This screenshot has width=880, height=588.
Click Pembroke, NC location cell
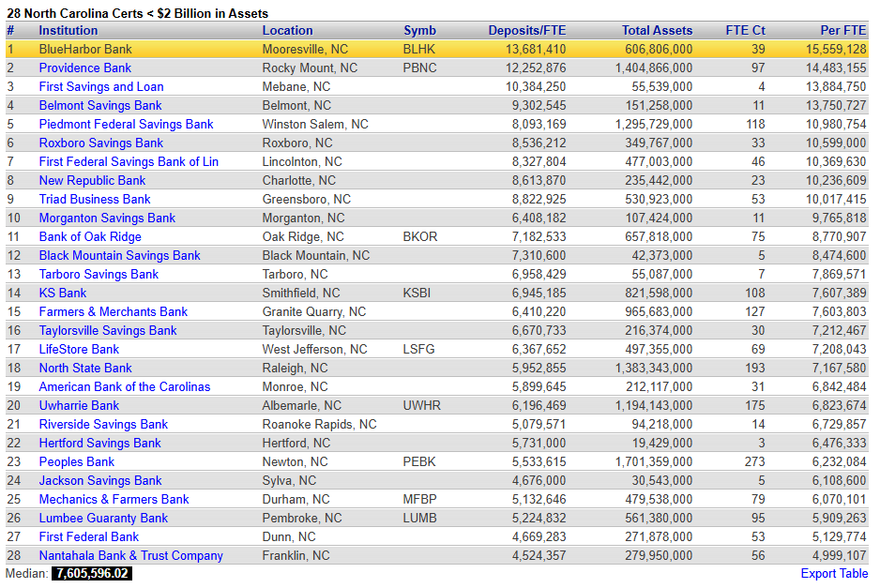302,519
